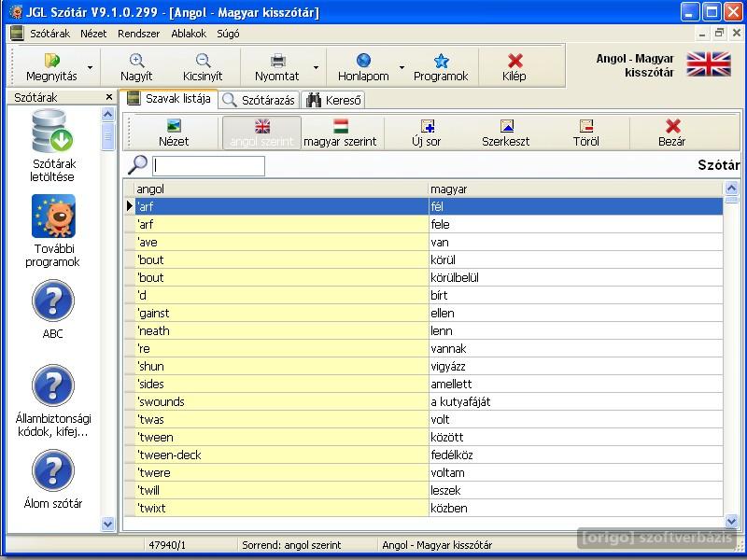Close the word list with Bezár
This screenshot has height=560, width=747.
pyautogui.click(x=672, y=133)
